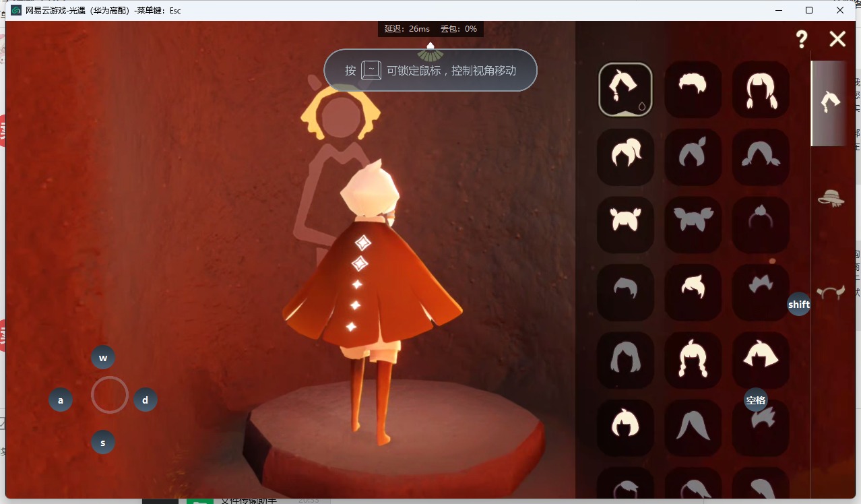Switch to the hat category tab
This screenshot has height=504, width=861.
pyautogui.click(x=831, y=197)
